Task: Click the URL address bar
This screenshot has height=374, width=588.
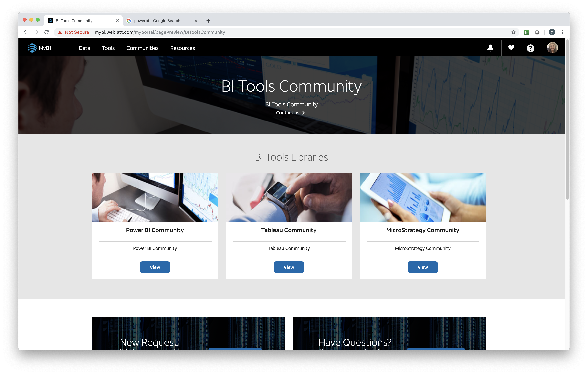Action: (x=293, y=32)
